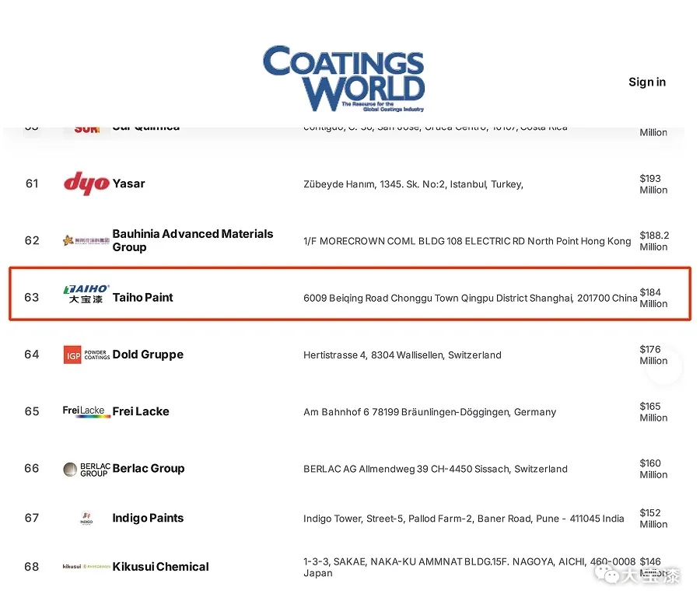Select the Dold Gruppe company name
This screenshot has height=601, width=700.
148,355
